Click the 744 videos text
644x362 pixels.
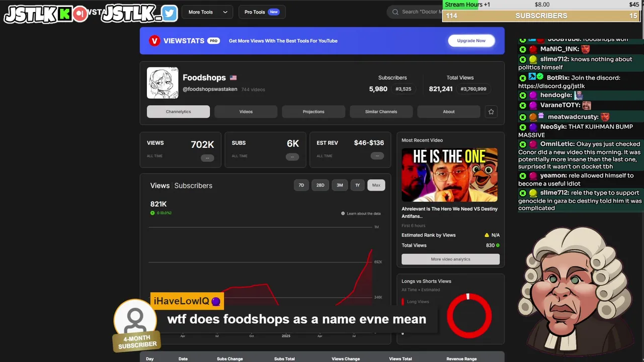(253, 89)
